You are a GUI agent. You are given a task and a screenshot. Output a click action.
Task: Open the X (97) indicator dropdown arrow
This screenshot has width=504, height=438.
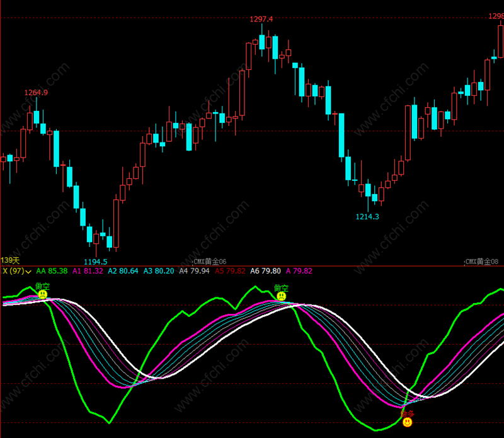(28, 272)
